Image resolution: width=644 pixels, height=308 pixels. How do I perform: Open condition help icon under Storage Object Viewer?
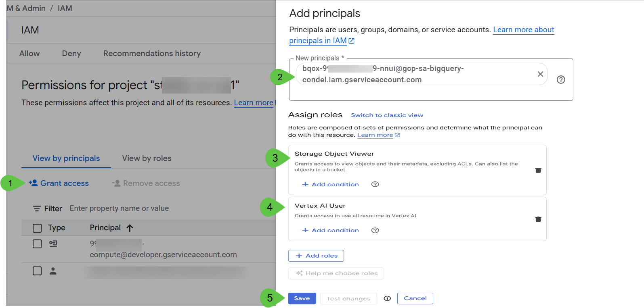pyautogui.click(x=375, y=184)
